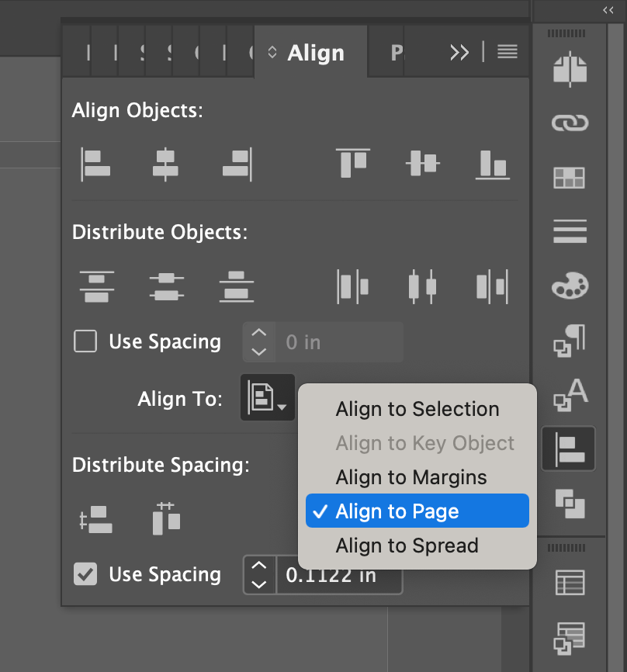The image size is (627, 672).
Task: Click Distribute top edges icon
Action: coord(96,286)
